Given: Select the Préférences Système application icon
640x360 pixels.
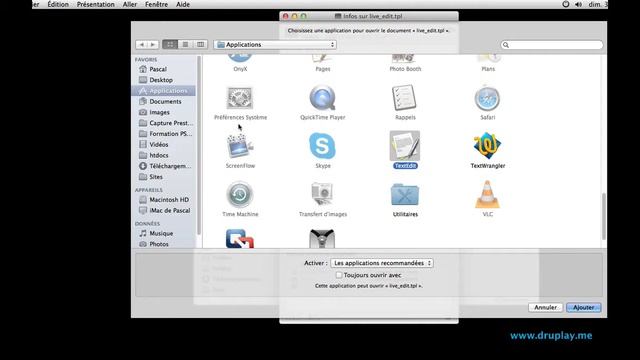Looking at the screenshot, I should (240, 98).
